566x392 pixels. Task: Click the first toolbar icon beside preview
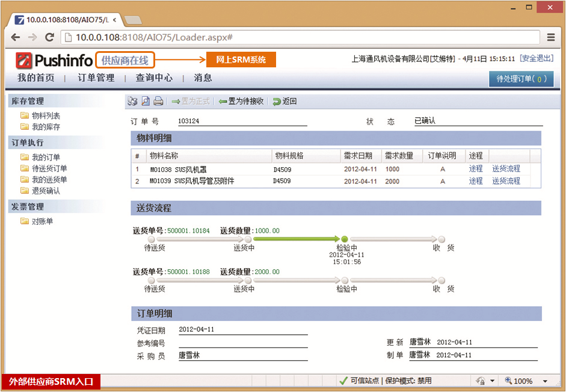coord(132,102)
